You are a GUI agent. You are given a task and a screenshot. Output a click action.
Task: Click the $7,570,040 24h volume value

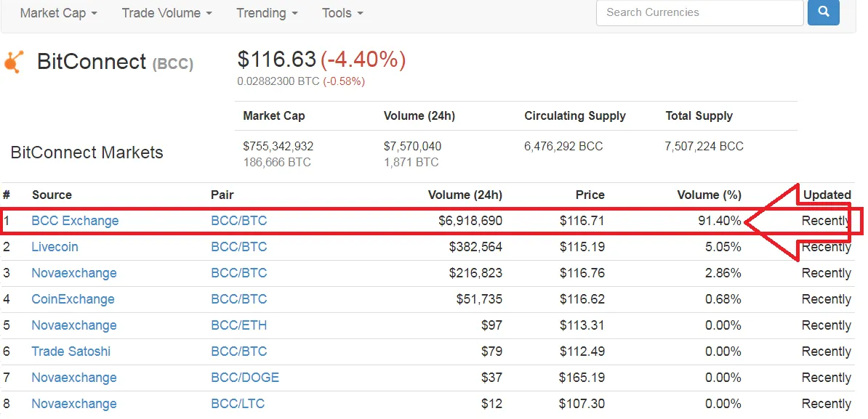coord(412,147)
